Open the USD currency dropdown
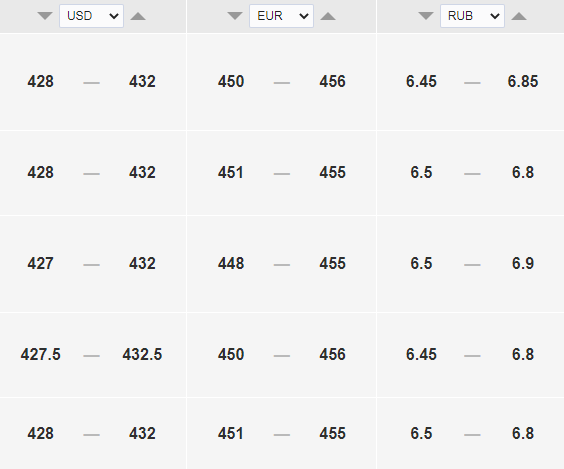Image resolution: width=564 pixels, height=469 pixels. pos(91,16)
